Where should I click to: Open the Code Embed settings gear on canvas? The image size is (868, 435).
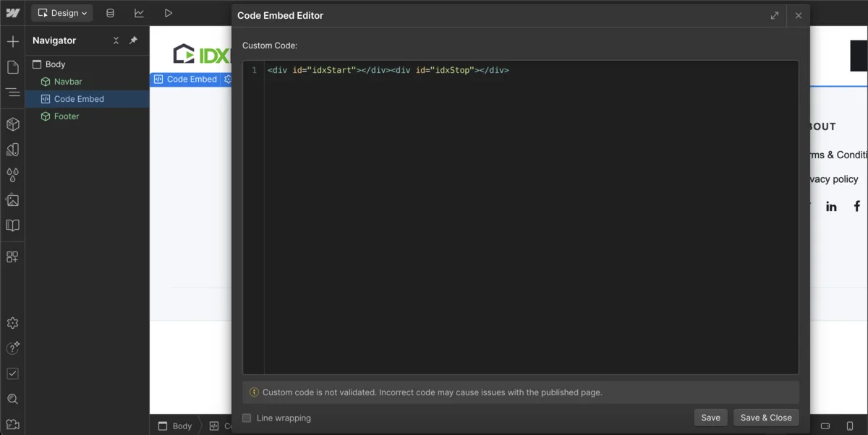227,79
